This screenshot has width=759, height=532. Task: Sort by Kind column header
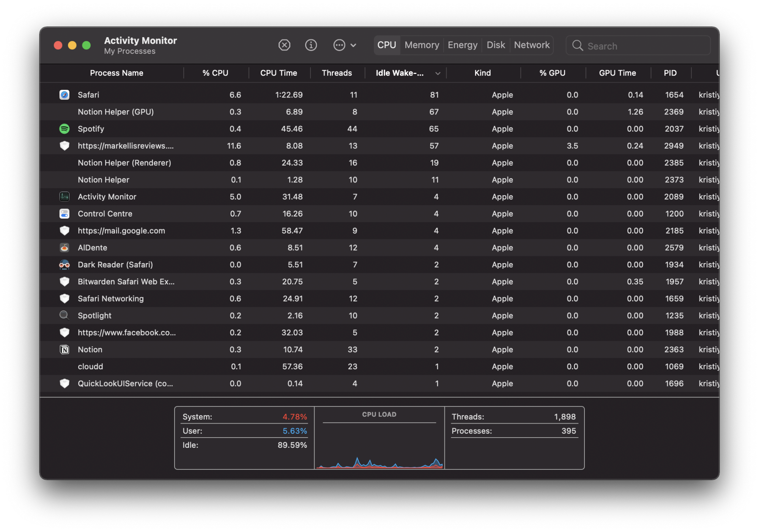tap(482, 73)
